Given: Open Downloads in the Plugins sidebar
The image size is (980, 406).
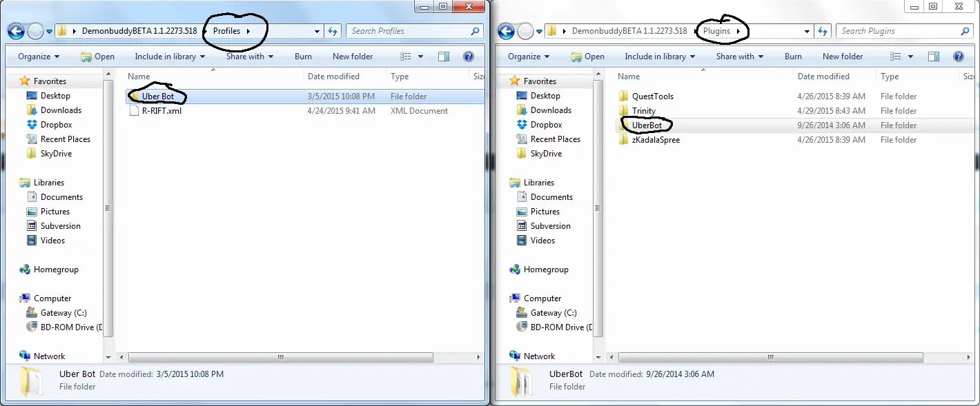Looking at the screenshot, I should point(551,110).
